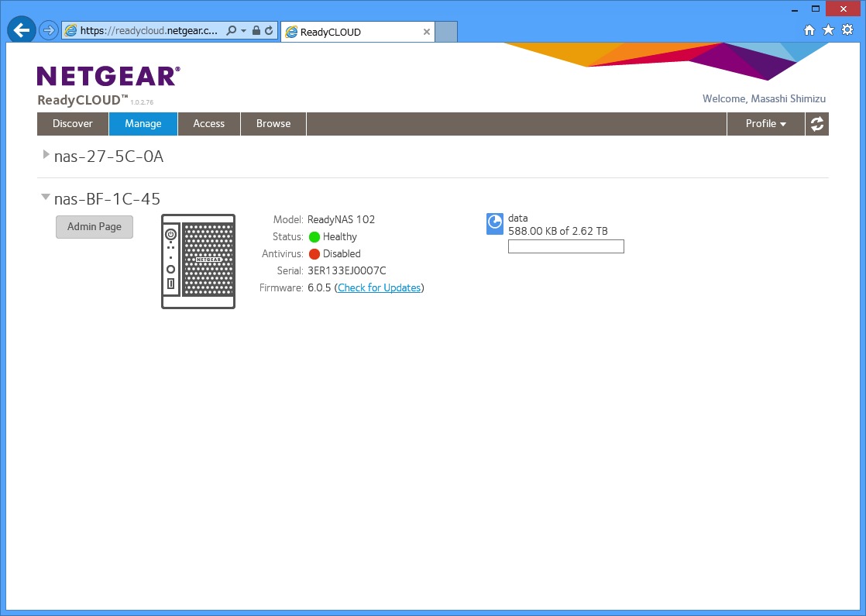Viewport: 866px width, 616px height.
Task: Collapse the nas-BF-1C-45 device entry
Action: (x=46, y=198)
